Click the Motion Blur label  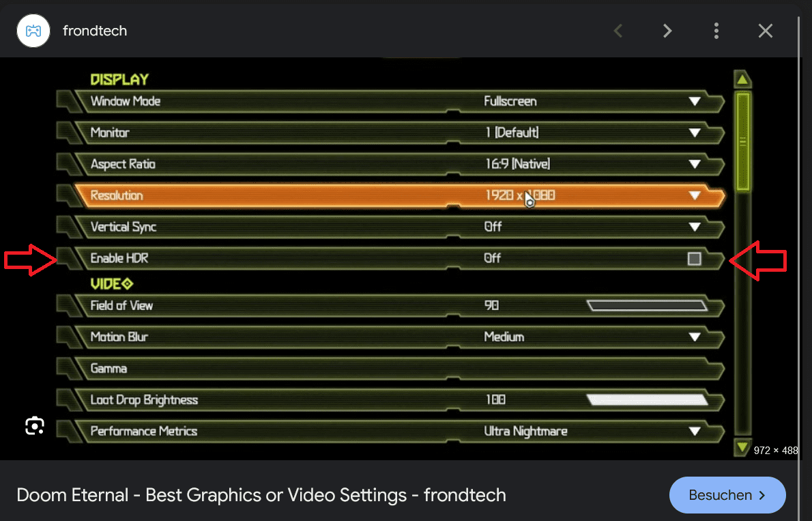pyautogui.click(x=119, y=337)
